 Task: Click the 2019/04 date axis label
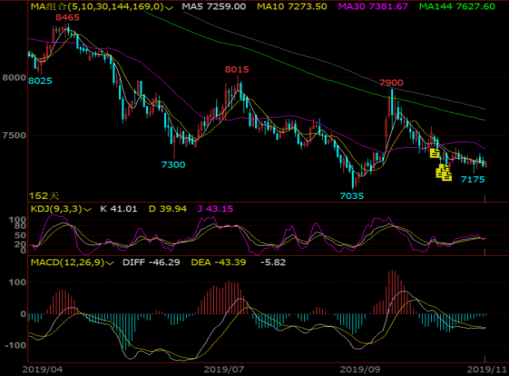42,370
